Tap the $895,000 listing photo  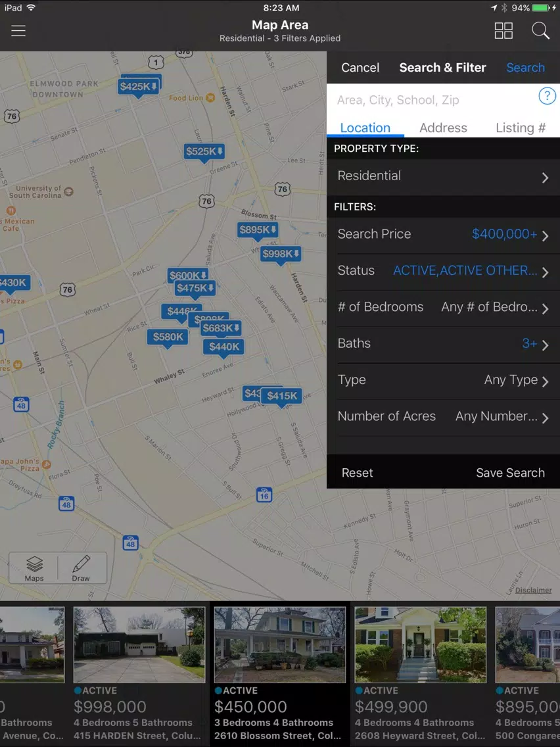[x=528, y=644]
